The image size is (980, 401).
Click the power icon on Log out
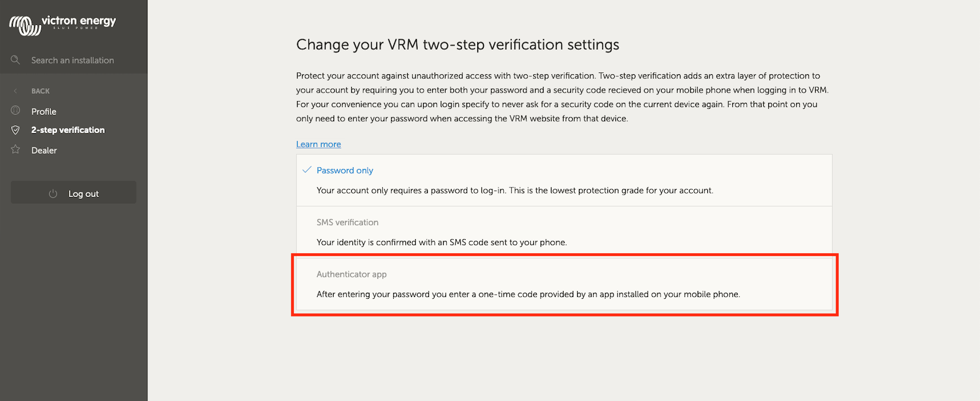tap(53, 194)
